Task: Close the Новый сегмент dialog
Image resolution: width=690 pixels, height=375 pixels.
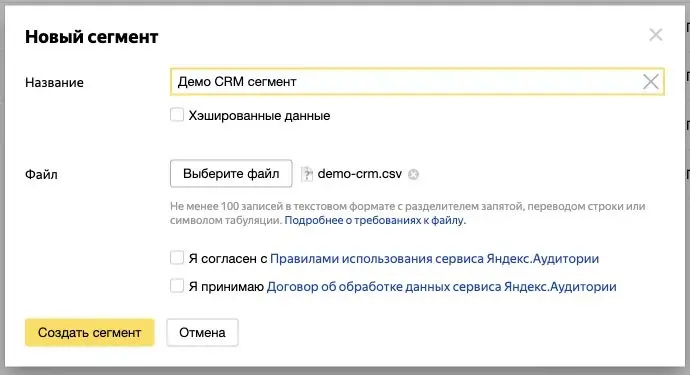Action: (x=656, y=35)
